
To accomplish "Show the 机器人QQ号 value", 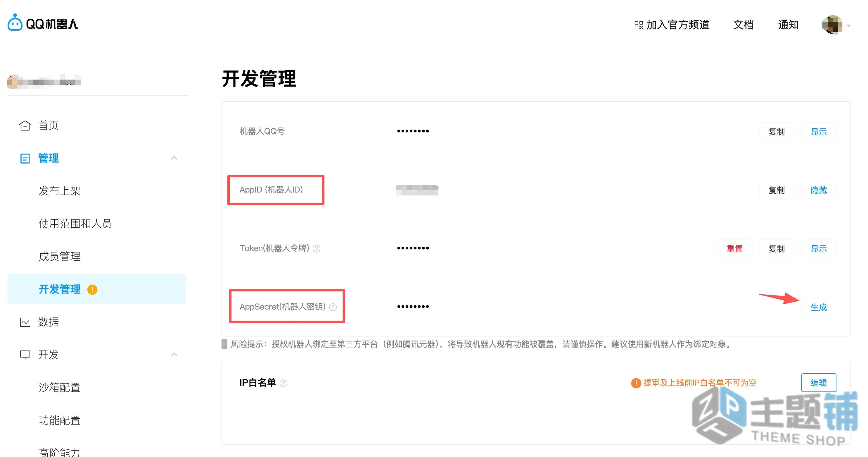I will click(x=819, y=132).
